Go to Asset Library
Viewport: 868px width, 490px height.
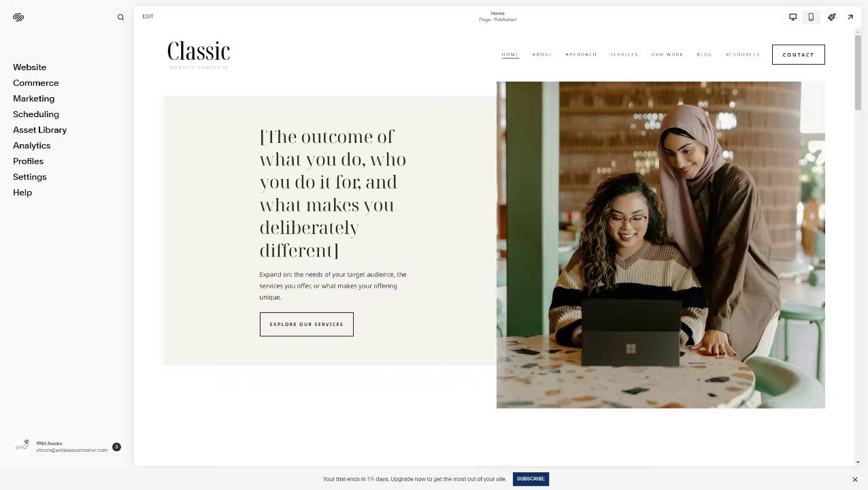click(x=40, y=130)
